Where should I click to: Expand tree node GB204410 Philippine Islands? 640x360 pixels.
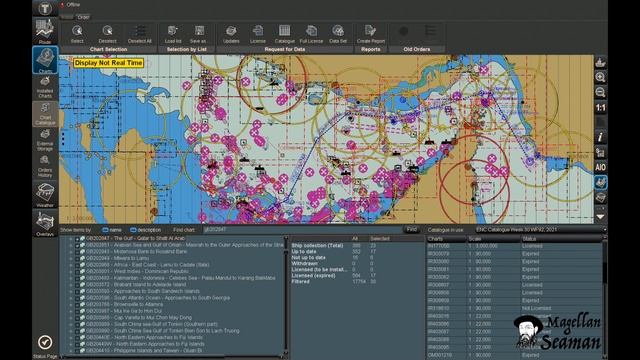[x=71, y=351]
